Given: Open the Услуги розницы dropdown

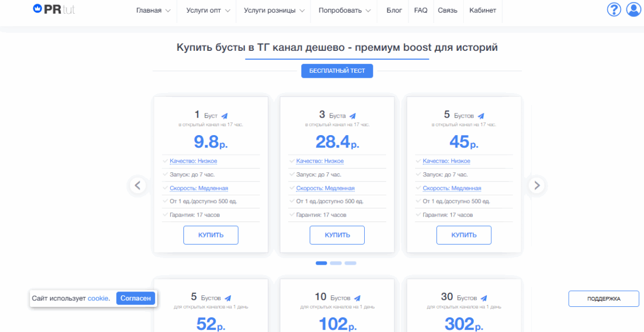Looking at the screenshot, I should pyautogui.click(x=274, y=10).
